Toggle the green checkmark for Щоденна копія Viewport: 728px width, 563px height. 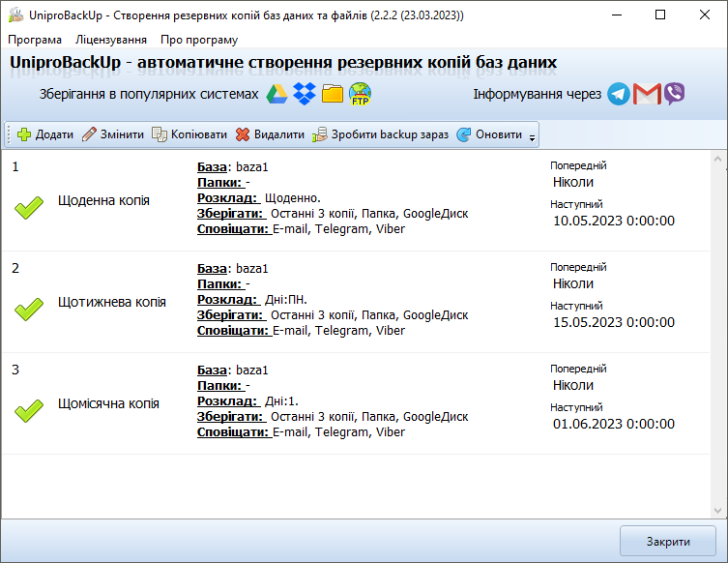29,207
